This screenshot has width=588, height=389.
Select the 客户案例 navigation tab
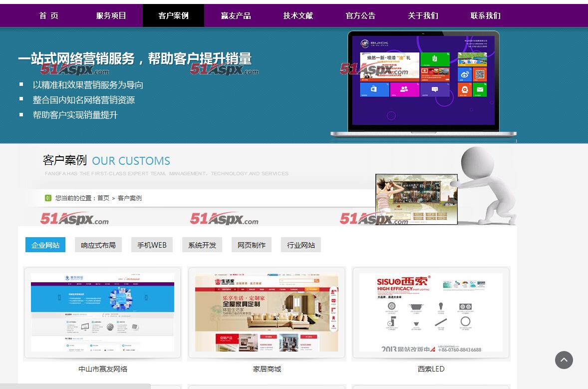pos(173,16)
